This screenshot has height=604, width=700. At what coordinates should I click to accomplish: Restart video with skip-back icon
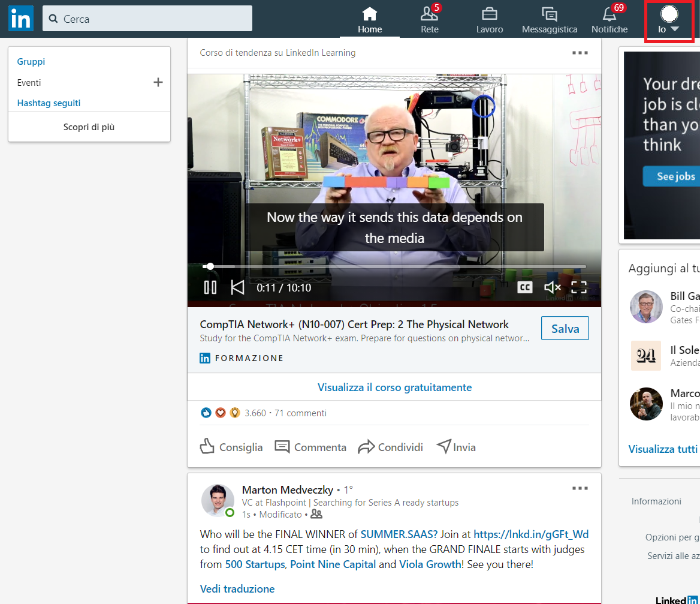237,288
